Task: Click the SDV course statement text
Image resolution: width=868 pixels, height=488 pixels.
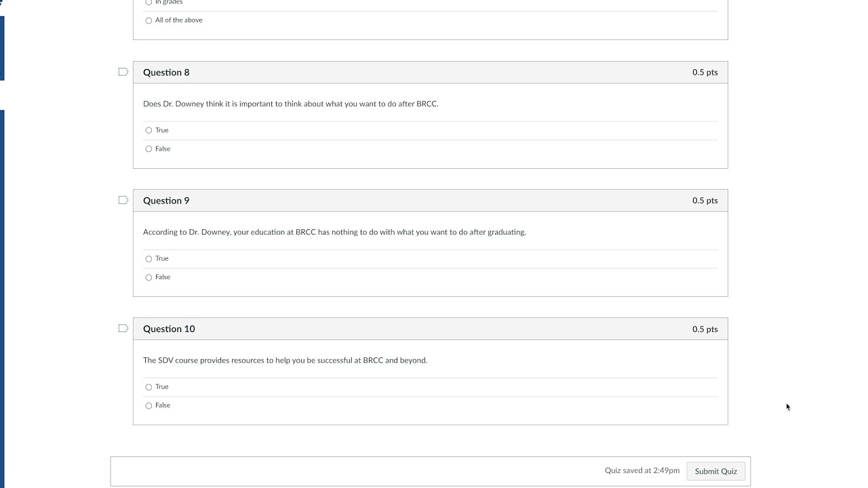Action: click(285, 361)
